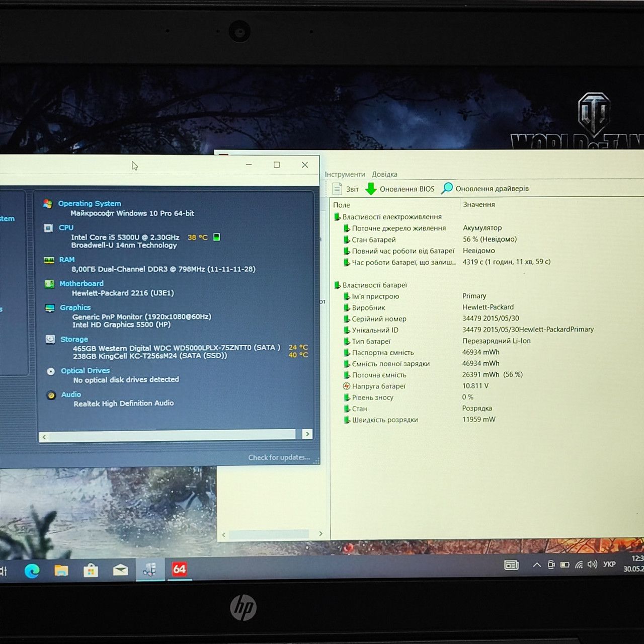Click the Windows logo icon beside Operating System
Screen dimensions: 644x644
tap(48, 204)
